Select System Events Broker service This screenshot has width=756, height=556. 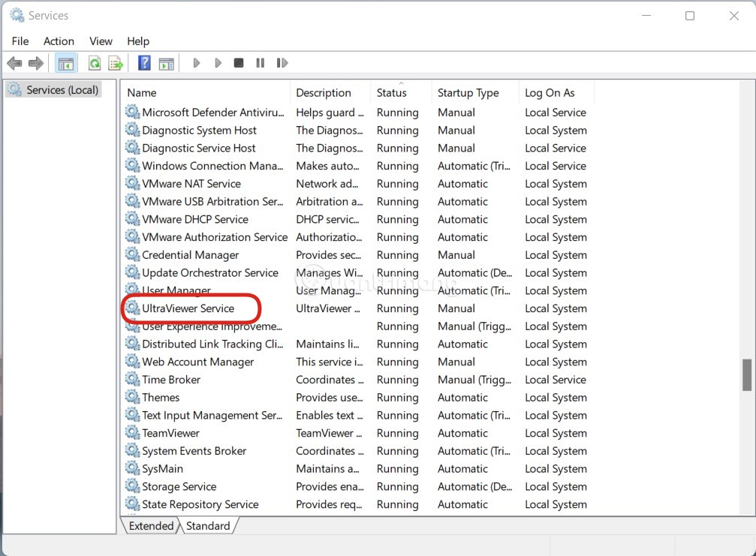point(357,451)
